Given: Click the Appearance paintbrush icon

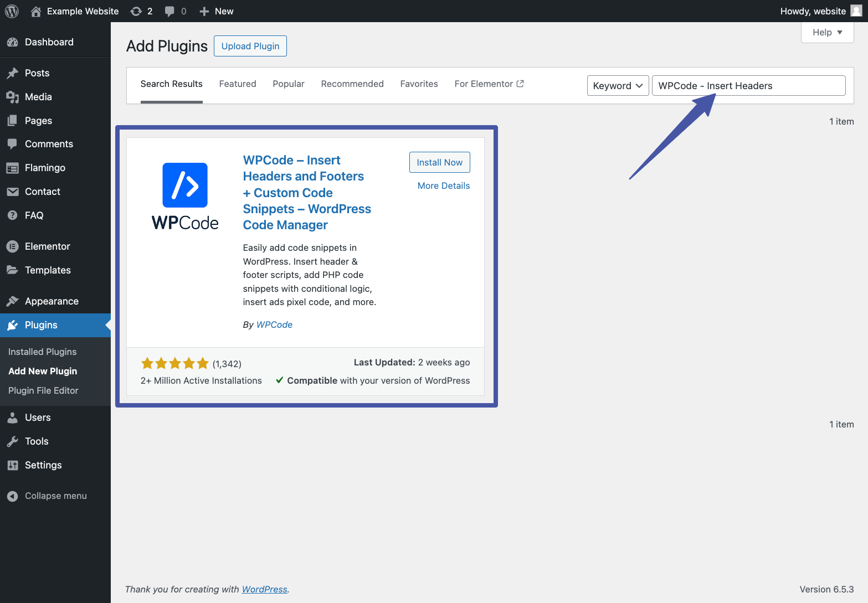Looking at the screenshot, I should [x=13, y=301].
